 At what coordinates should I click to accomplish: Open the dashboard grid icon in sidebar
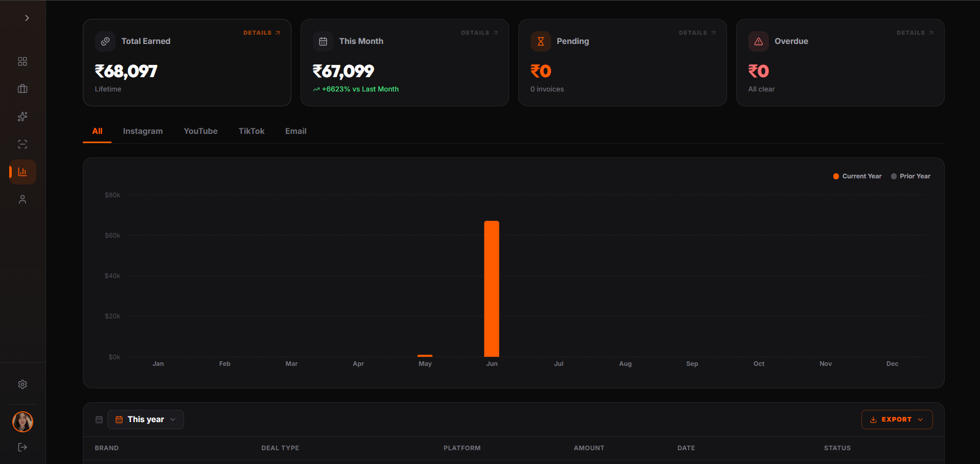(22, 61)
